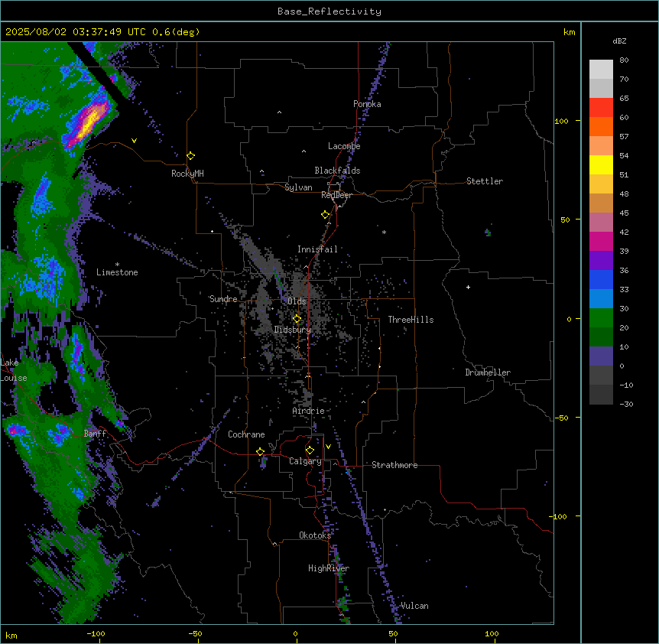Select the purple 39-36 dBZ legend color
Viewport: 659px width, 644px height.
tap(601, 261)
